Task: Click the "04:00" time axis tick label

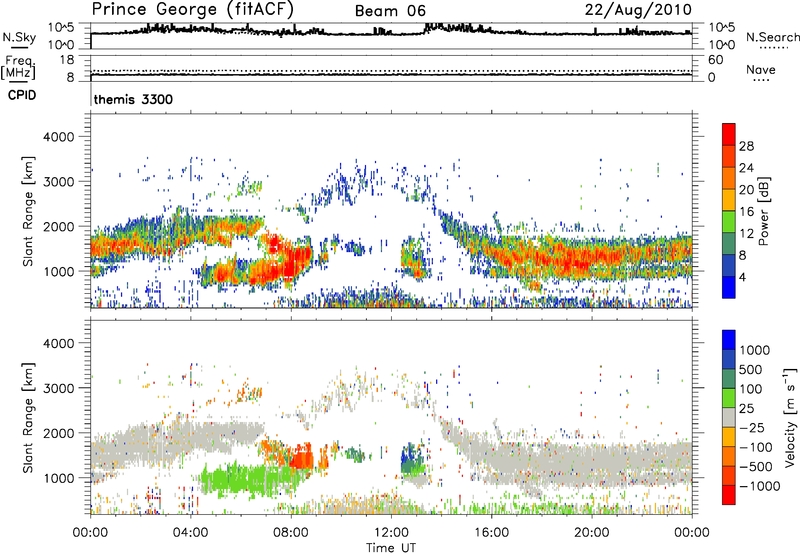Action: pos(190,533)
